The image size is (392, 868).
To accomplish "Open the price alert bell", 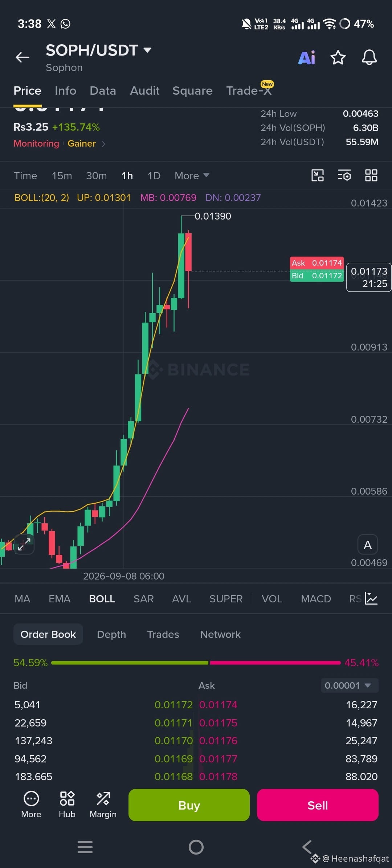I will pyautogui.click(x=369, y=57).
